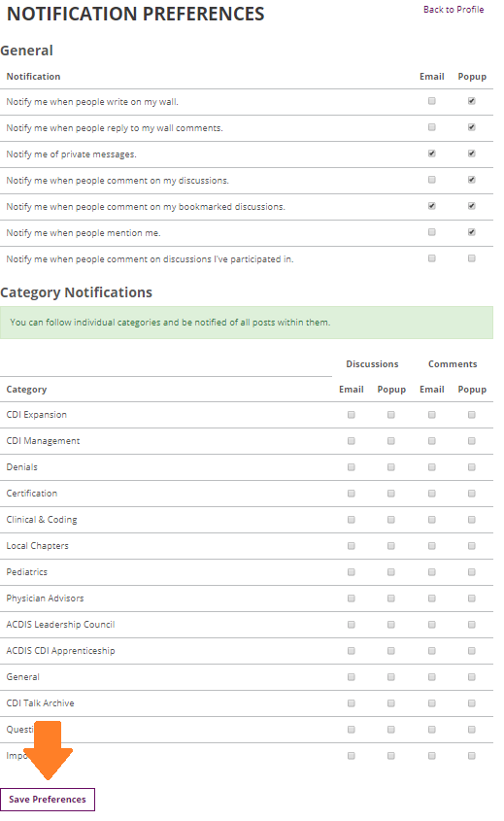The height and width of the screenshot is (821, 504).
Task: Tick Pediatrics Comments Email checkbox
Action: (x=432, y=571)
